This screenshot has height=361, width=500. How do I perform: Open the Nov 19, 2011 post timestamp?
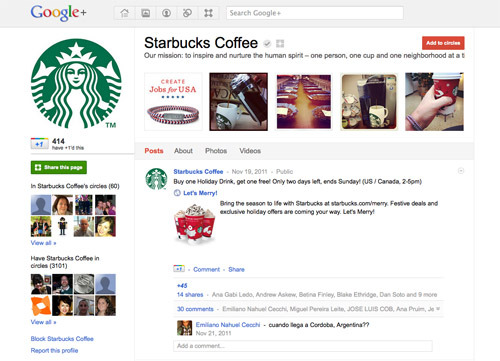(x=249, y=171)
